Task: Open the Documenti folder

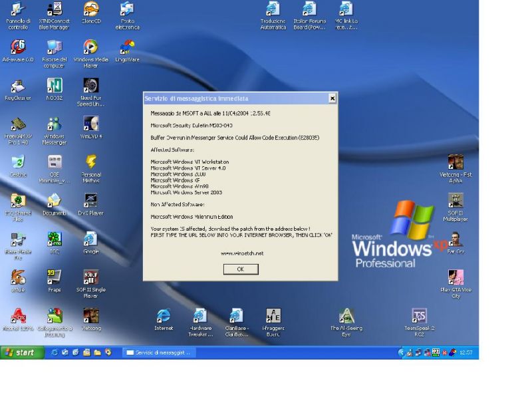Action: 55,205
